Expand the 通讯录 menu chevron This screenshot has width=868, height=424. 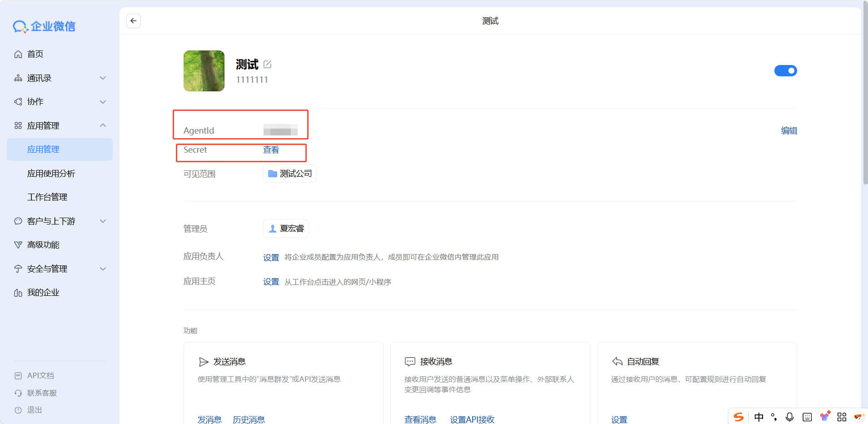(x=103, y=78)
